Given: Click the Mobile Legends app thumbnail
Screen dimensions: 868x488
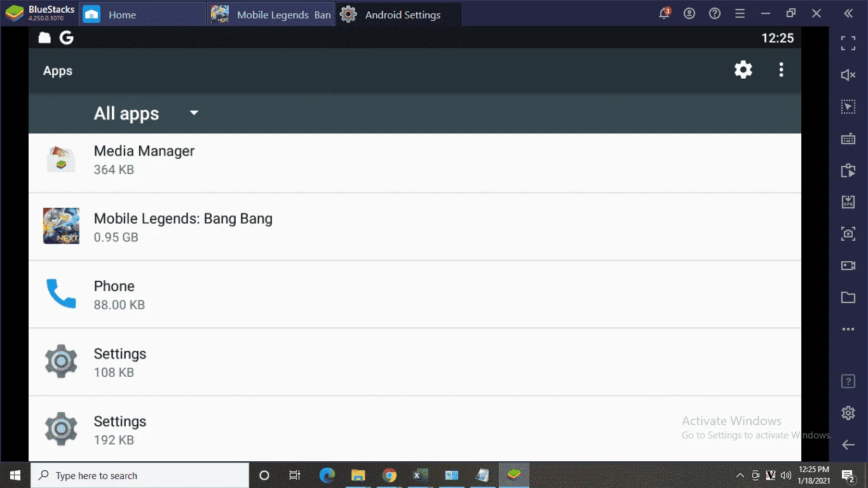Looking at the screenshot, I should 61,226.
